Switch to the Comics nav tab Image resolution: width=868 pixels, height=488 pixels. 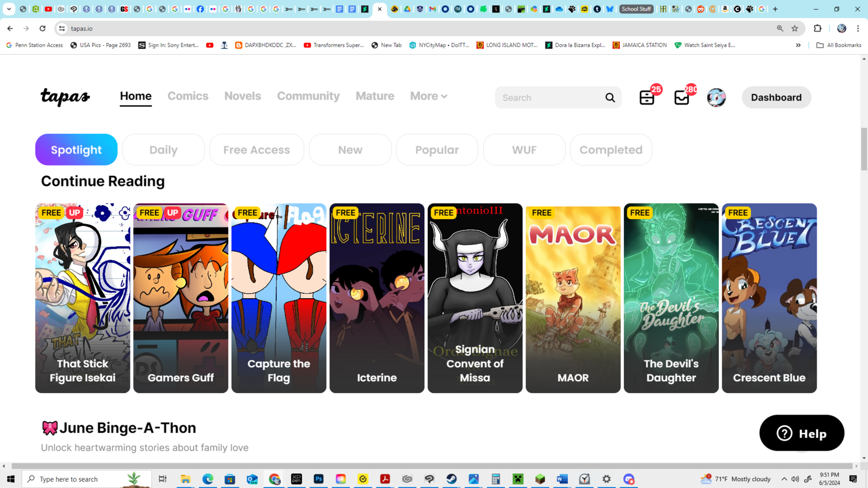(188, 96)
